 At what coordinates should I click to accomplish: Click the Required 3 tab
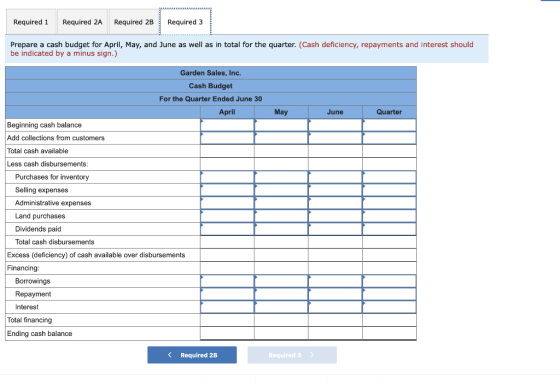tap(185, 22)
